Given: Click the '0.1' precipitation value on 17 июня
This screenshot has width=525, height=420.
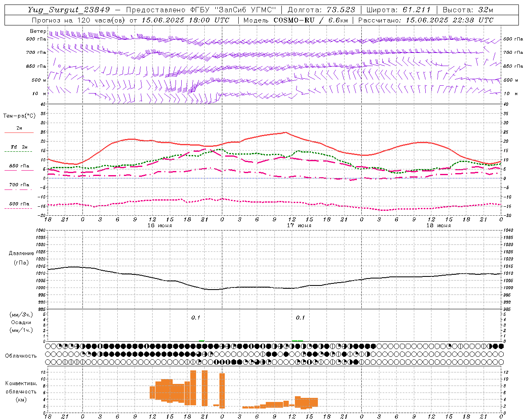Looking at the screenshot, I should pyautogui.click(x=301, y=317).
